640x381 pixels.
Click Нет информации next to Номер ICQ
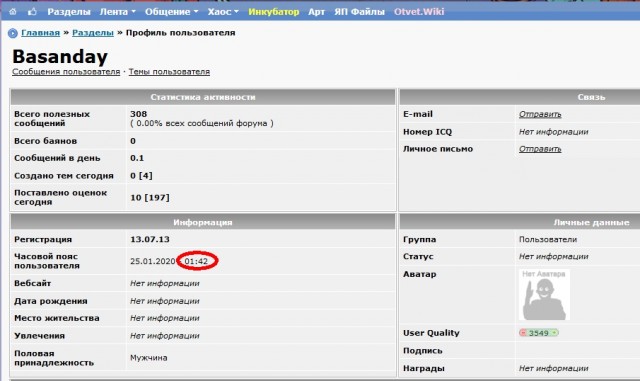point(553,132)
